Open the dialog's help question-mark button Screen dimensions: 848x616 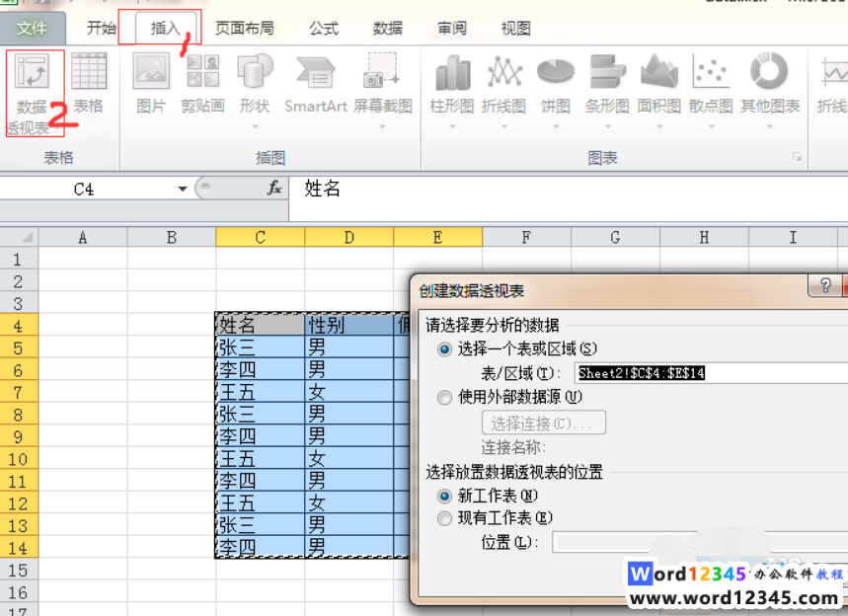point(825,285)
